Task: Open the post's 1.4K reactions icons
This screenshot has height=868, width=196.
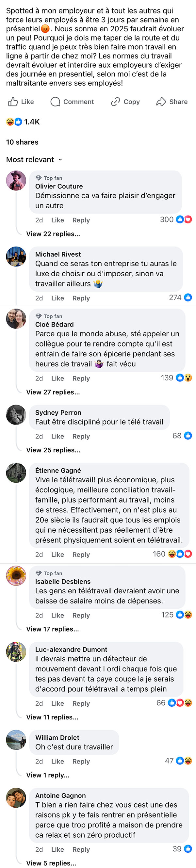Action: pos(14,122)
